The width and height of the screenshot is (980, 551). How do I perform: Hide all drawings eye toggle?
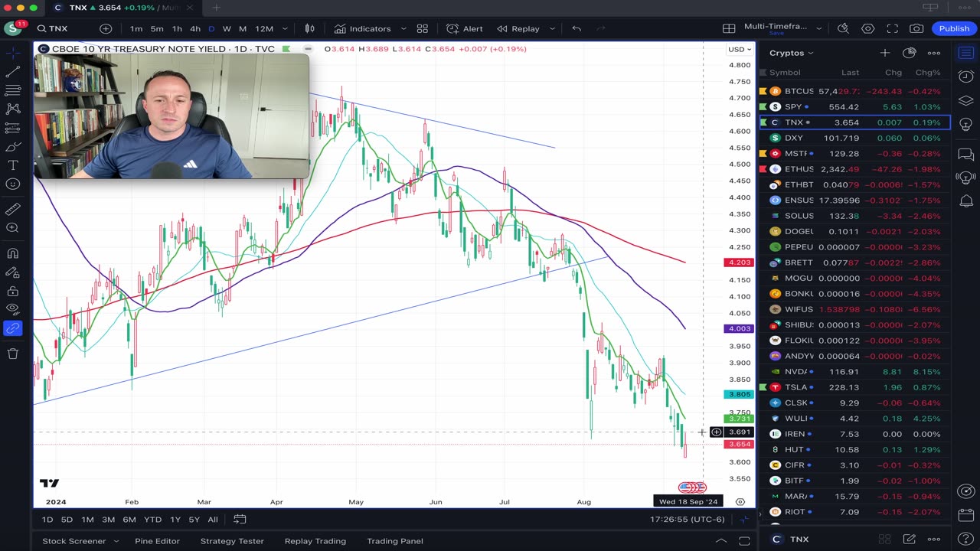[x=12, y=309]
